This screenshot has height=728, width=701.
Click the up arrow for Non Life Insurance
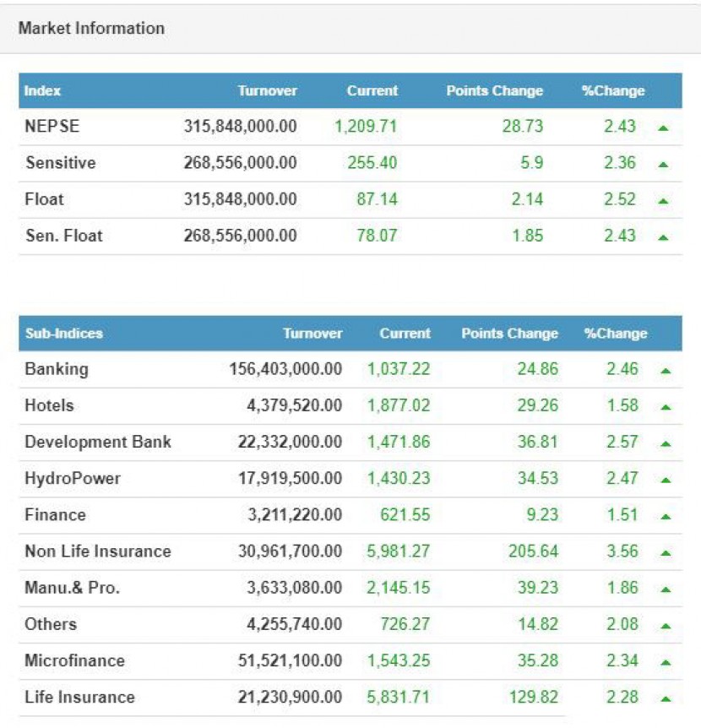tap(666, 552)
